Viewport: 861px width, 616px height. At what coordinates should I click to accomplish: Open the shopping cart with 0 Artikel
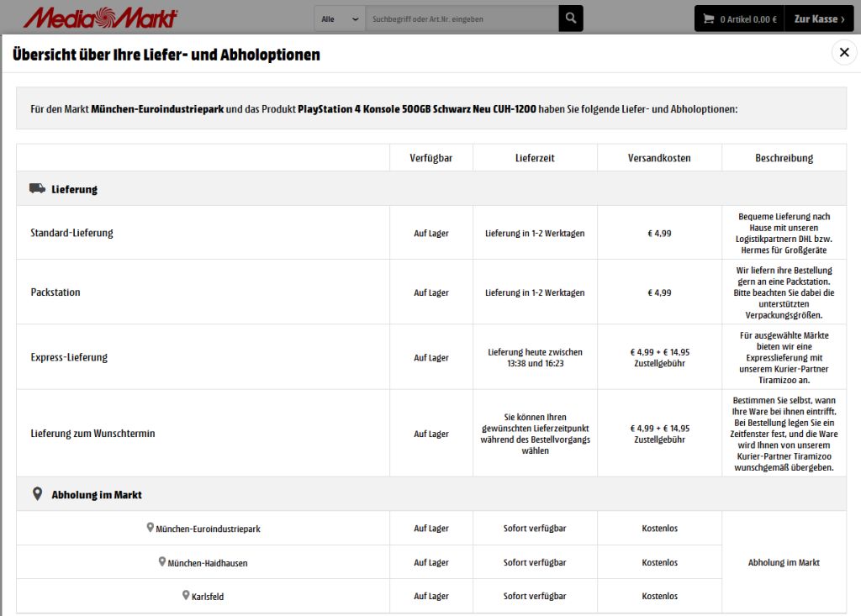tap(739, 18)
